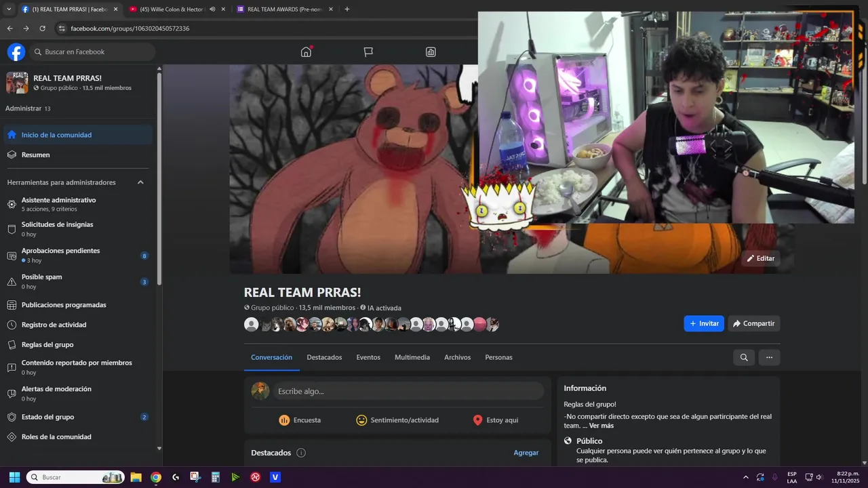This screenshot has height=488, width=868.
Task: Click the browser address bar URL
Action: (130, 28)
